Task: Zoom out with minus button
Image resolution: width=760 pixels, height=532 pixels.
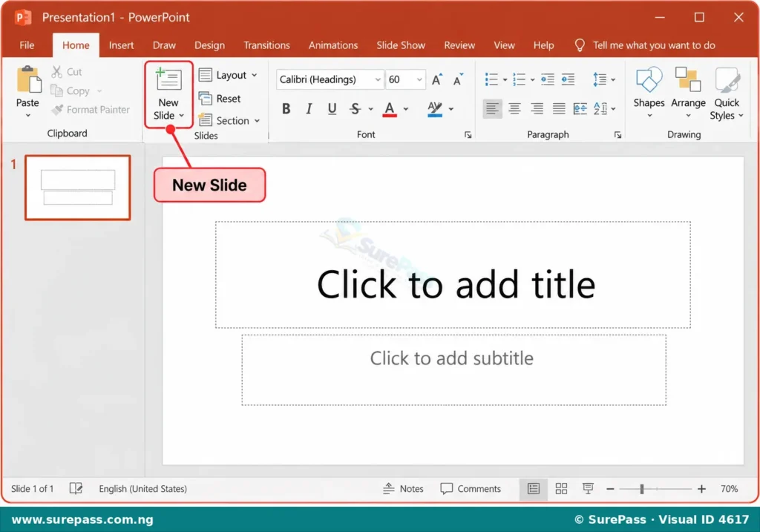Action: pyautogui.click(x=610, y=489)
